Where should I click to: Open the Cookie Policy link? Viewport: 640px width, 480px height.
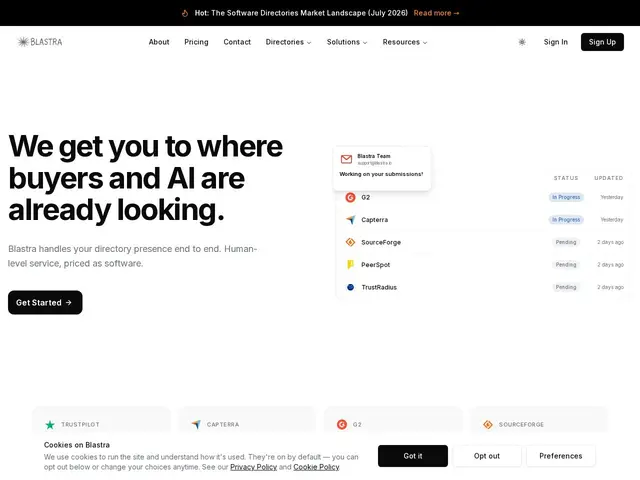pos(316,467)
